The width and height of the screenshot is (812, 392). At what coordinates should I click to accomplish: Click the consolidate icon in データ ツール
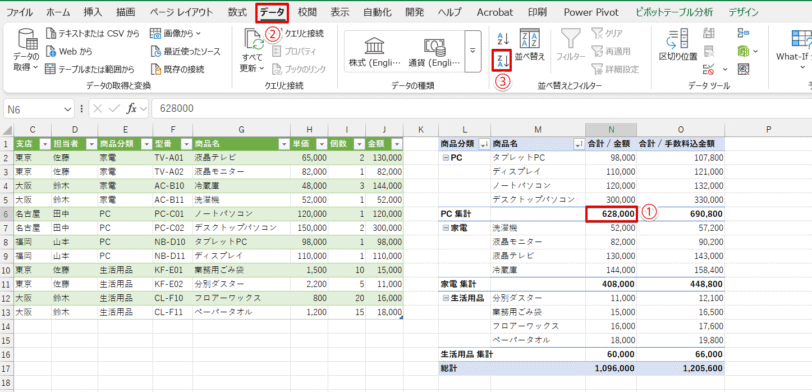[743, 34]
